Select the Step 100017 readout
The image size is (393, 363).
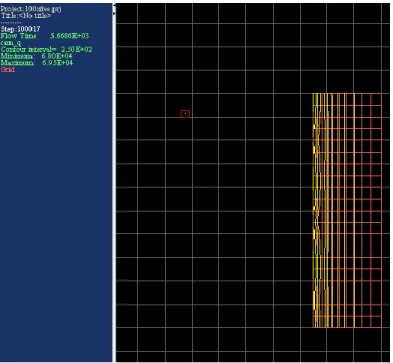[x=21, y=29]
